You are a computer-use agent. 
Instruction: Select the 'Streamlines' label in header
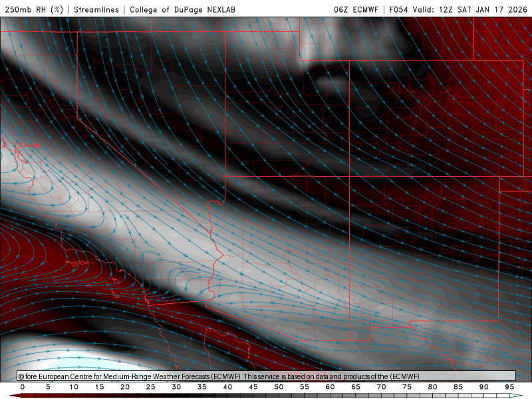(x=96, y=9)
